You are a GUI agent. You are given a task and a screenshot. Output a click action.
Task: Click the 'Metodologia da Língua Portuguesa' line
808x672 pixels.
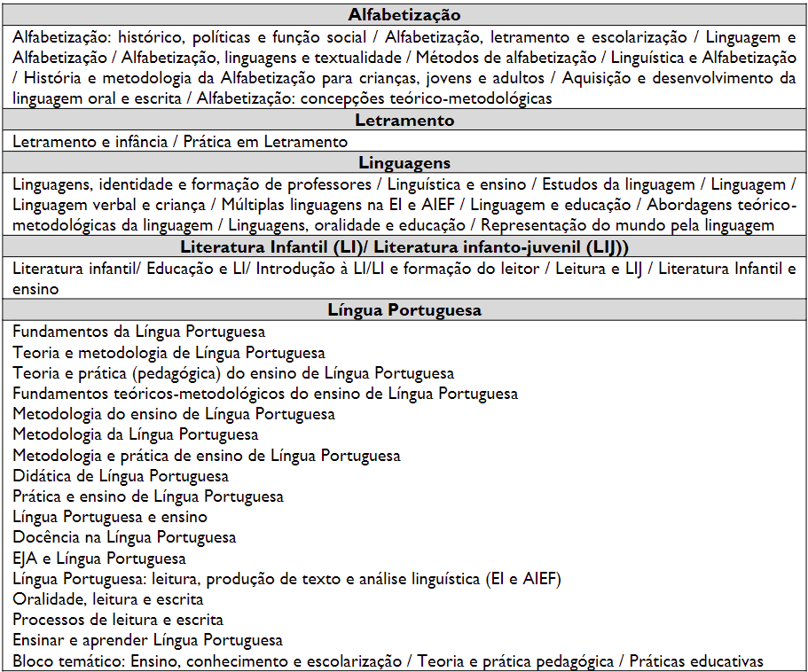[136, 434]
